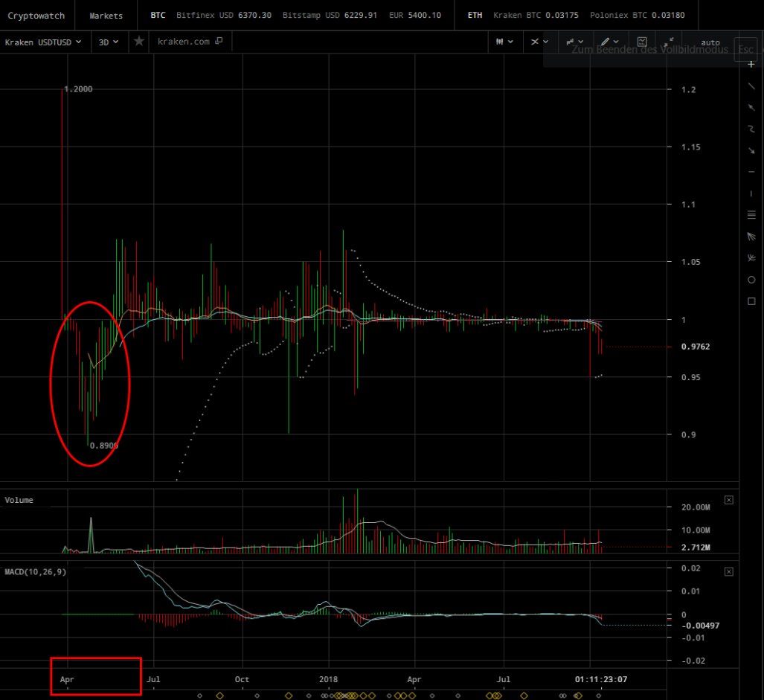This screenshot has height=700, width=764.
Task: Select the freehand curve drawing tool
Action: (x=751, y=129)
